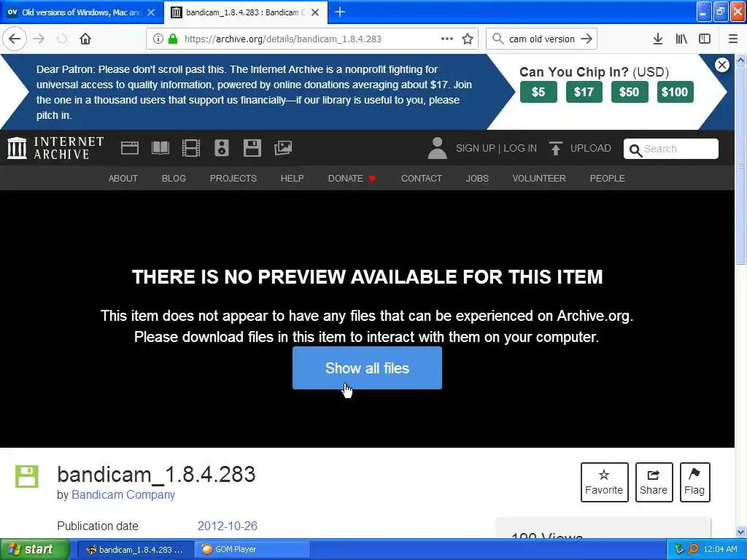Open the HELP menu item
The width and height of the screenshot is (747, 560).
[x=292, y=179]
